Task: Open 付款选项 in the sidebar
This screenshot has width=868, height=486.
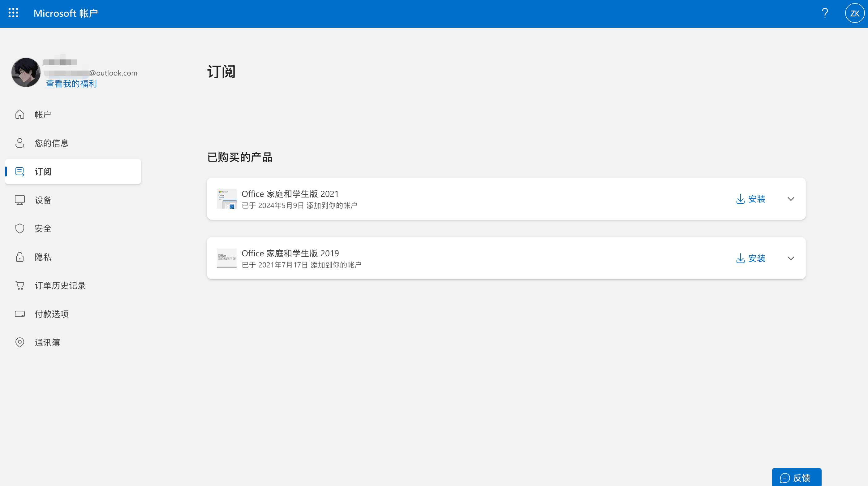Action: pos(73,314)
